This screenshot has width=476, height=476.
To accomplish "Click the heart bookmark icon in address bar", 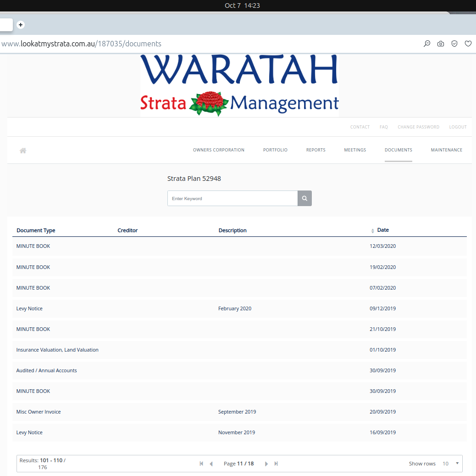I will coord(468,44).
